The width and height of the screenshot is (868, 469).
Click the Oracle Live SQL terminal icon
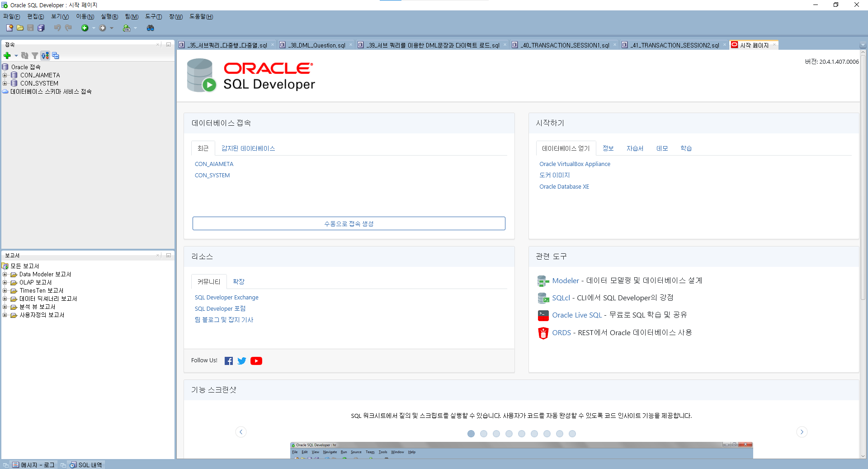543,315
